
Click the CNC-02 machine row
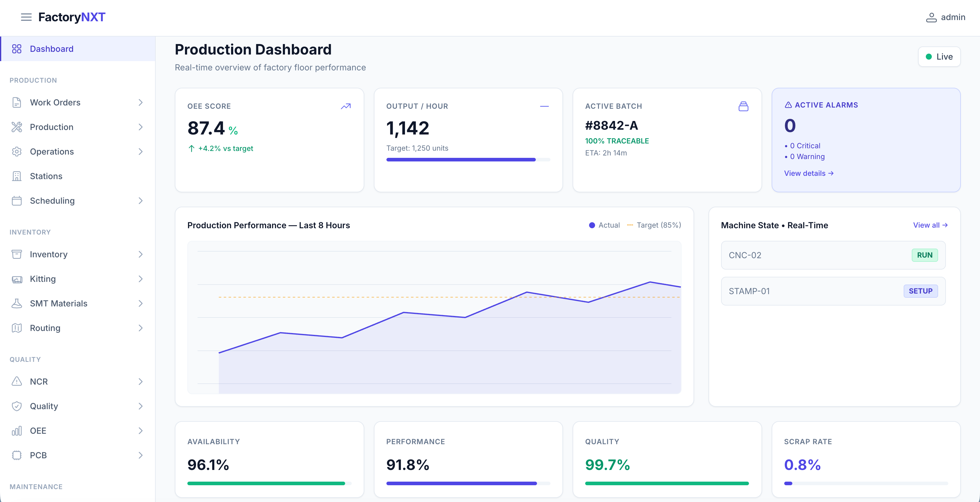(x=833, y=255)
